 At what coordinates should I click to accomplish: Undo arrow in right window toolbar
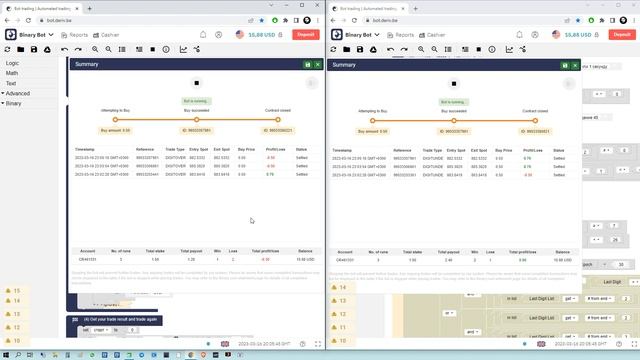coord(391,49)
